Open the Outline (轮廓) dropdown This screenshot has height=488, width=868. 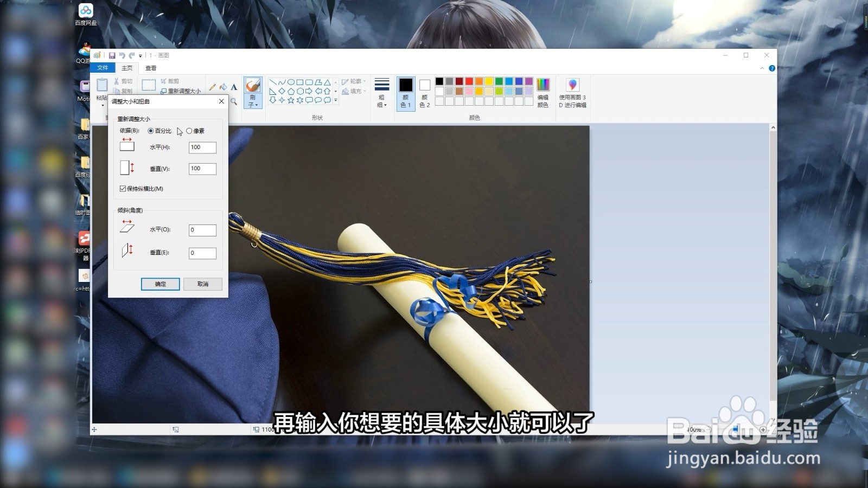point(353,81)
